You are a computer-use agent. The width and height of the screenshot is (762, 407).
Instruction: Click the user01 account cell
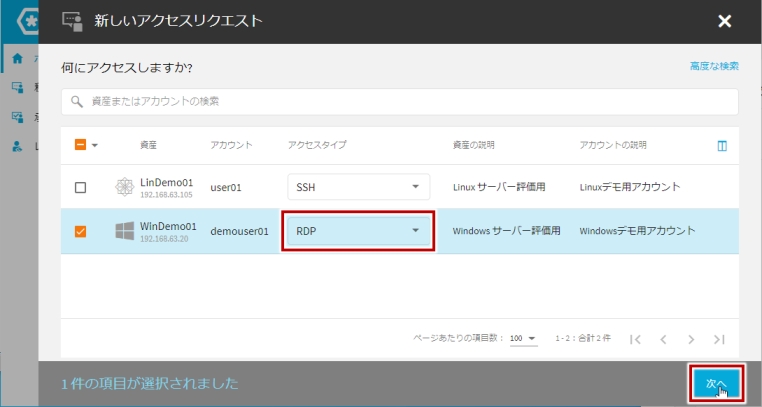point(226,187)
